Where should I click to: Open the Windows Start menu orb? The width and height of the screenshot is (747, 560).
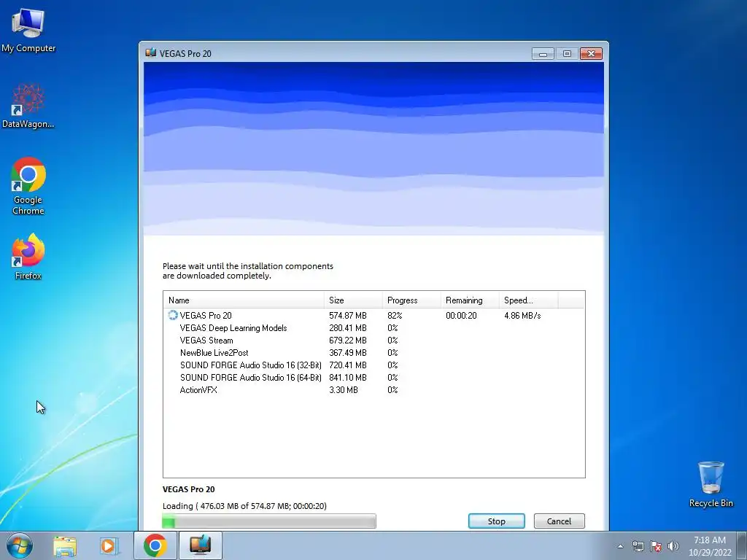tap(20, 545)
